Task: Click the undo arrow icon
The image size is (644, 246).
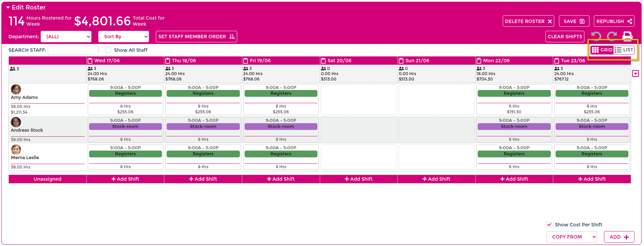Action: coord(596,36)
